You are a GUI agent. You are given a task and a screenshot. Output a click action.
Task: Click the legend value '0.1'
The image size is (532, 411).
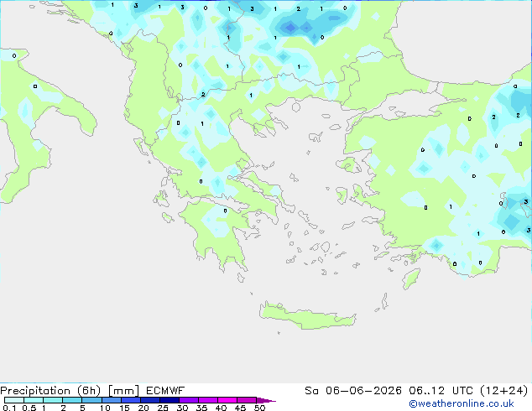point(9,408)
